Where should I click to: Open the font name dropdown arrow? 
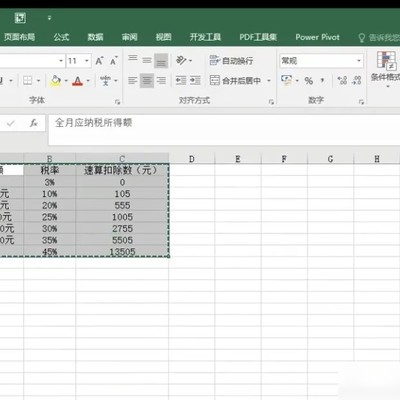pos(61,61)
